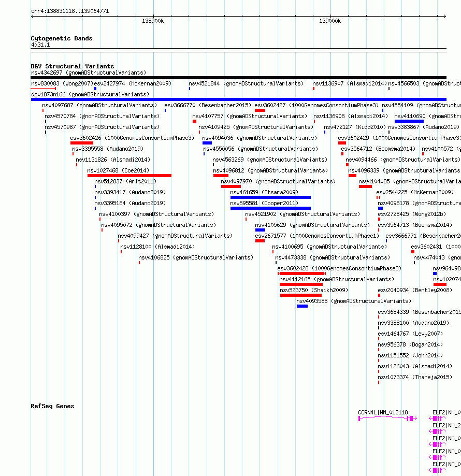Viewport: 461px width, 476px height.
Task: Open nsv4104085 variant label
Action: click(410, 182)
